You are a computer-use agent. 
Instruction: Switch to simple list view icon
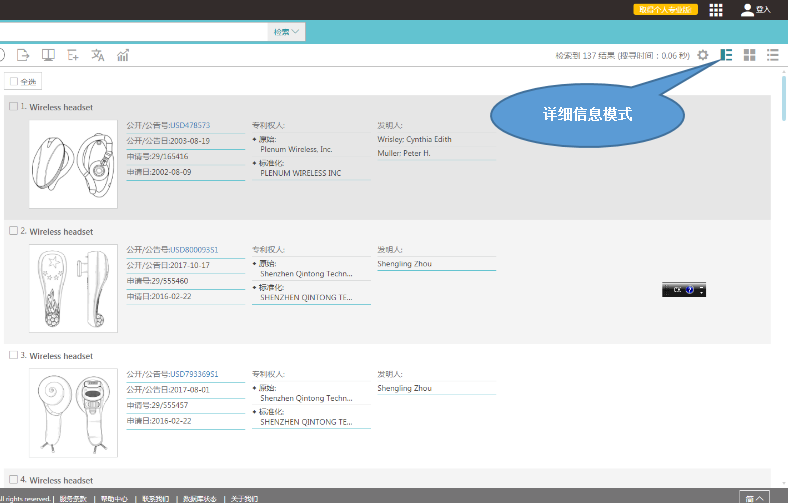[x=772, y=55]
